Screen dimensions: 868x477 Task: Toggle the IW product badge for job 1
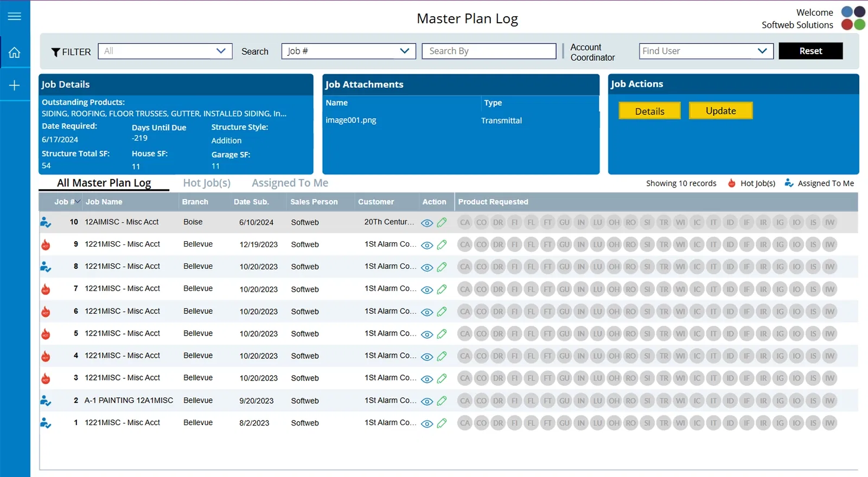pos(829,423)
